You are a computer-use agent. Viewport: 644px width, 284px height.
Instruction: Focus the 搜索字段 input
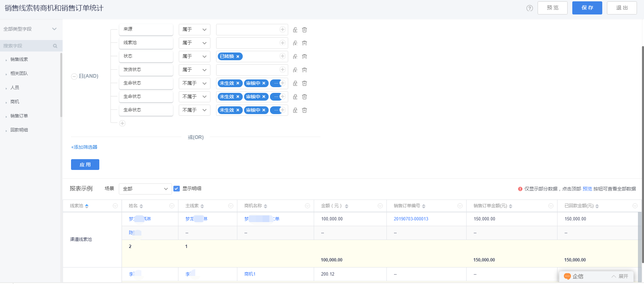(27, 46)
